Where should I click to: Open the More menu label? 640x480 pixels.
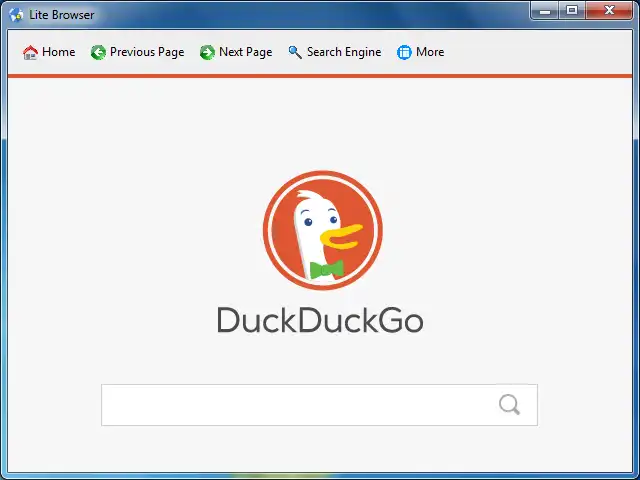click(x=430, y=52)
